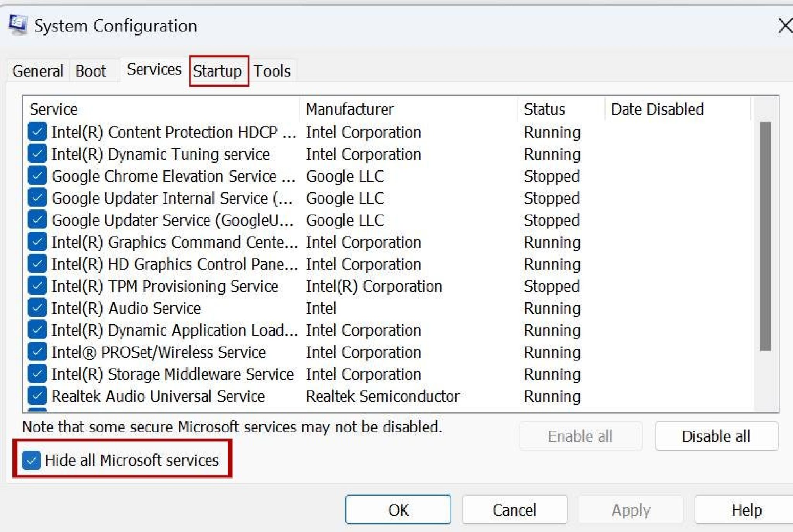Cancel the System Configuration dialog
This screenshot has height=532, width=793.
point(515,510)
